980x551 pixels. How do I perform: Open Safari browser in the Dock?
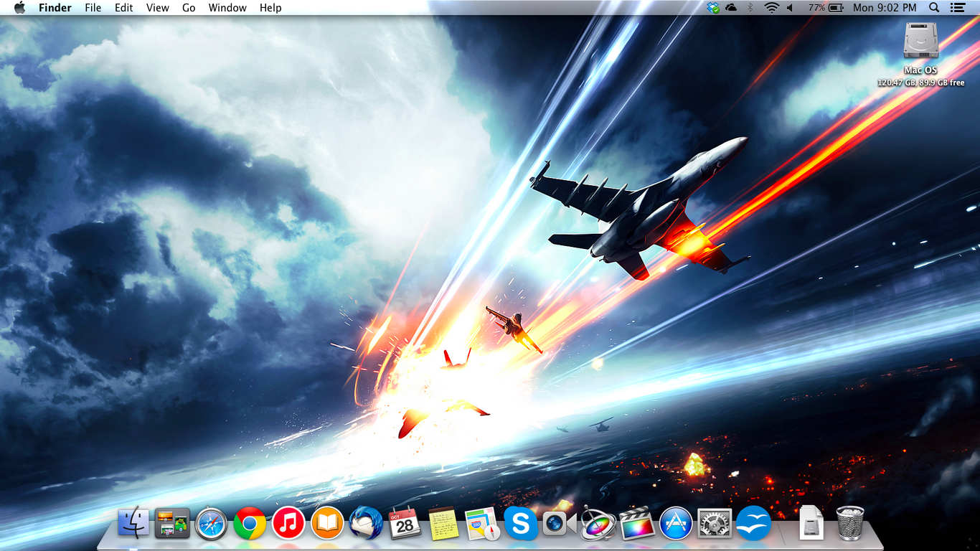(211, 524)
